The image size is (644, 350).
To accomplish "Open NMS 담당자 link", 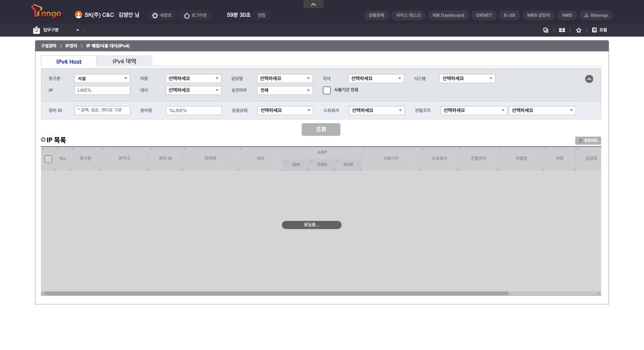I will click(x=538, y=15).
